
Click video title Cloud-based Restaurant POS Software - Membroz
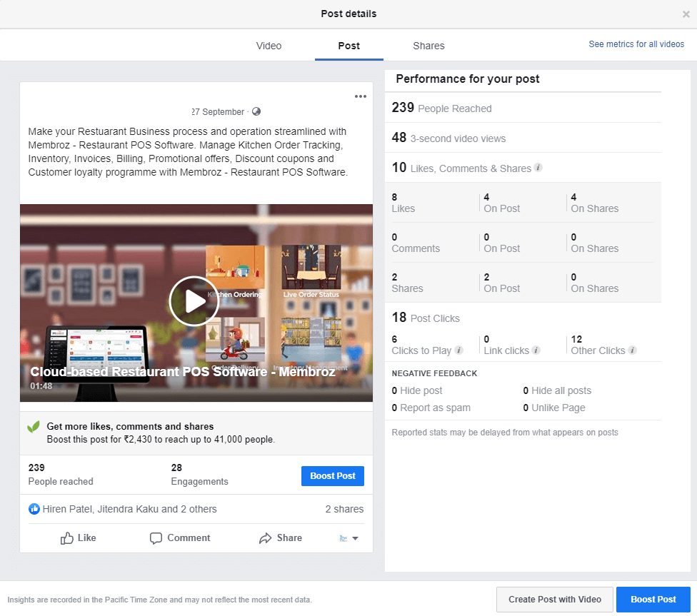point(183,372)
